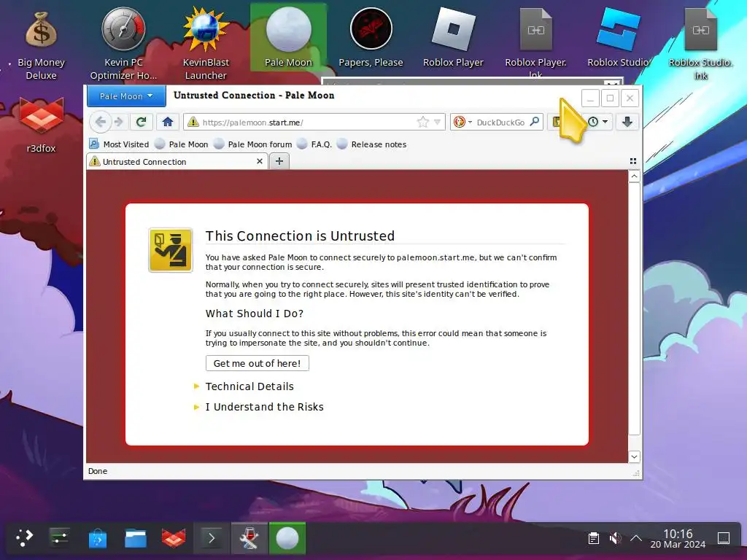
Task: Open the terminal taskbar button
Action: tap(212, 538)
